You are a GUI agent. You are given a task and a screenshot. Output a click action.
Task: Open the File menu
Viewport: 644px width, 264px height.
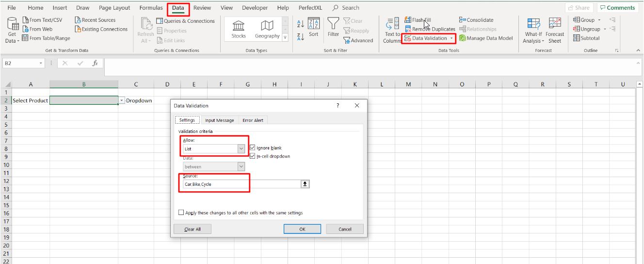[x=12, y=8]
